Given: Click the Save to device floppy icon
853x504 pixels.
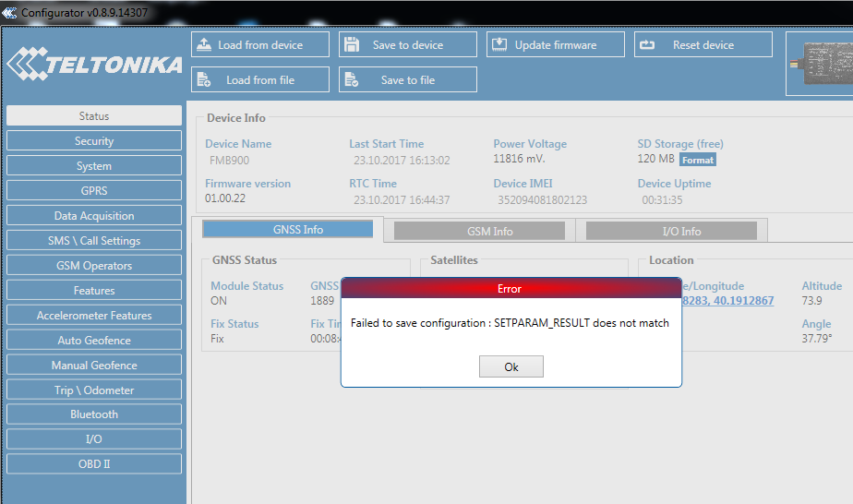Looking at the screenshot, I should pos(351,44).
